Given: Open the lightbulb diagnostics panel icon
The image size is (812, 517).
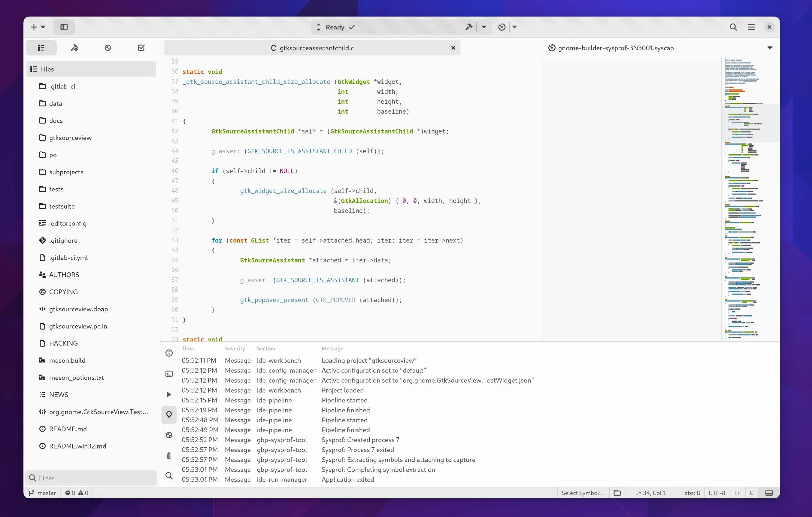Looking at the screenshot, I should click(169, 415).
